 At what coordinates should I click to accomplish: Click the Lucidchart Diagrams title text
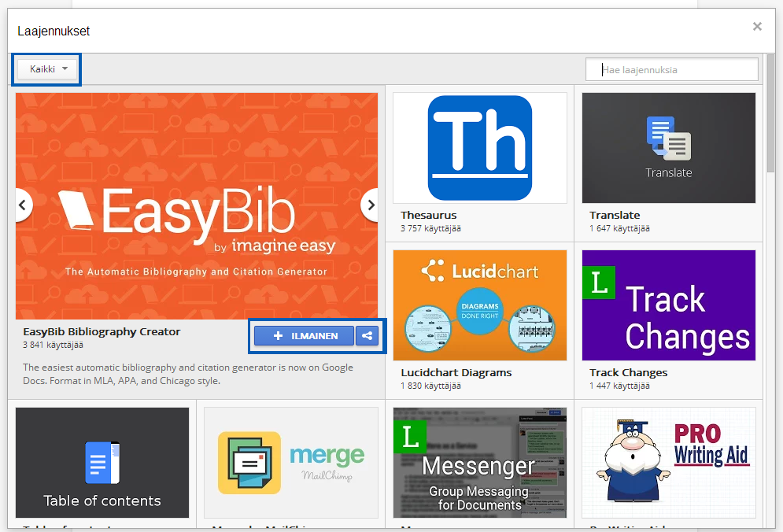coord(456,372)
